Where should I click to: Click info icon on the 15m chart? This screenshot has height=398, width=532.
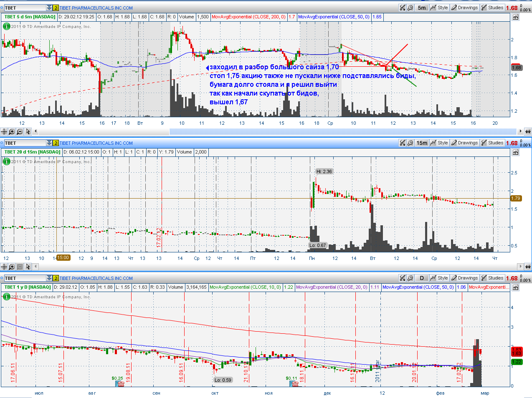(x=6, y=161)
